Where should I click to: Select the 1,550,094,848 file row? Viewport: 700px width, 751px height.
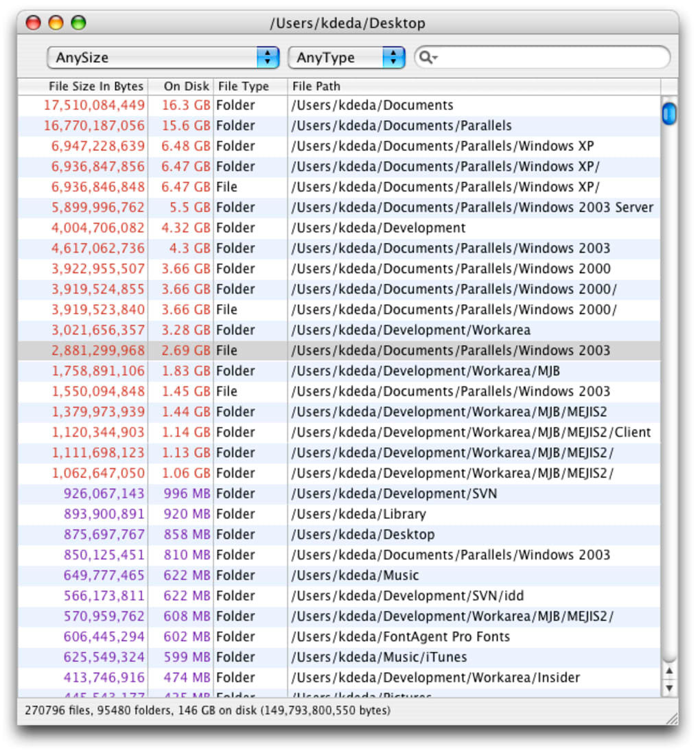[339, 391]
